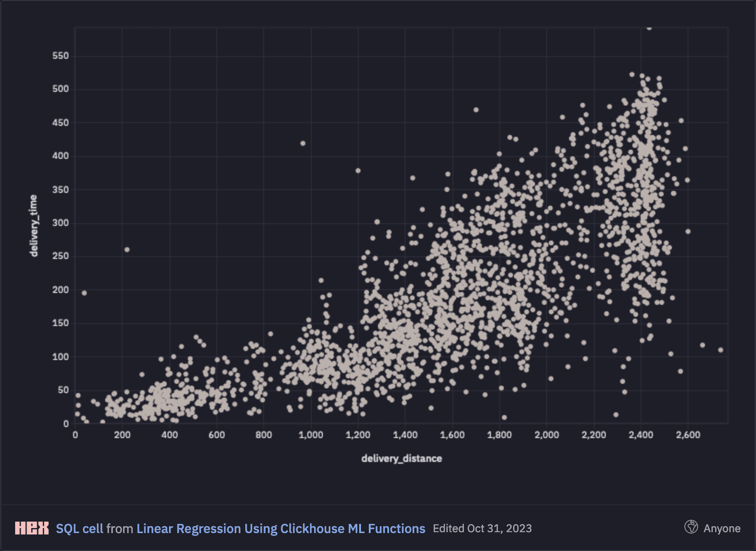Click the delivery_time axis title
756x551 pixels.
pyautogui.click(x=34, y=226)
